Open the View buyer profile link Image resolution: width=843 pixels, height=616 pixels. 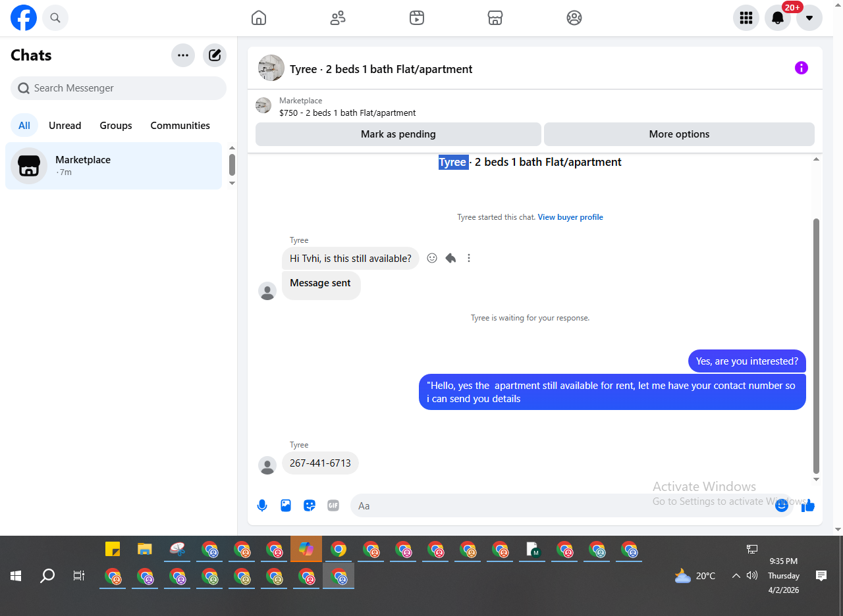570,217
